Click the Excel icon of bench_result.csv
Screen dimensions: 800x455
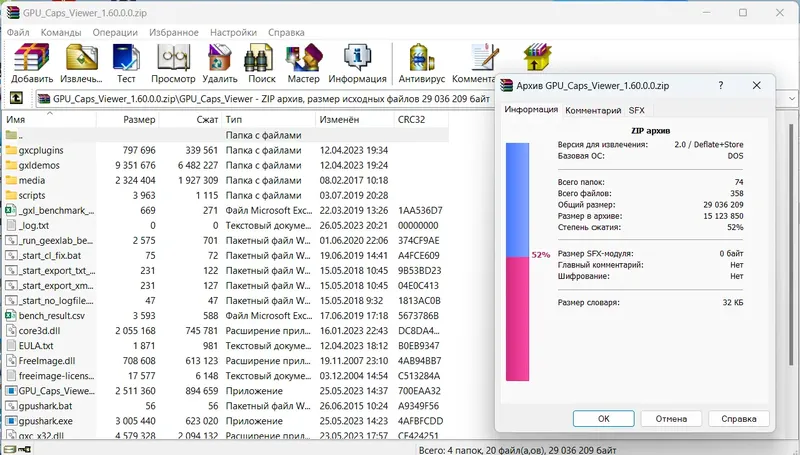tap(11, 315)
